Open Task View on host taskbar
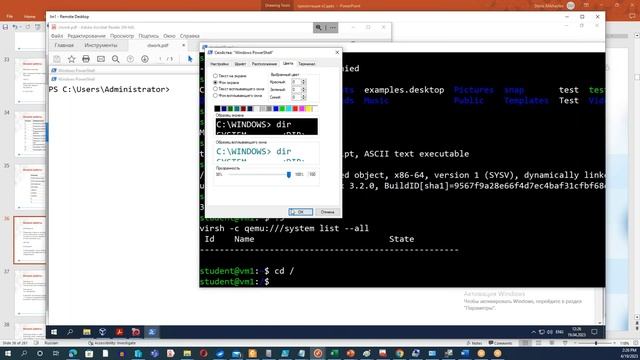 pos(56,353)
